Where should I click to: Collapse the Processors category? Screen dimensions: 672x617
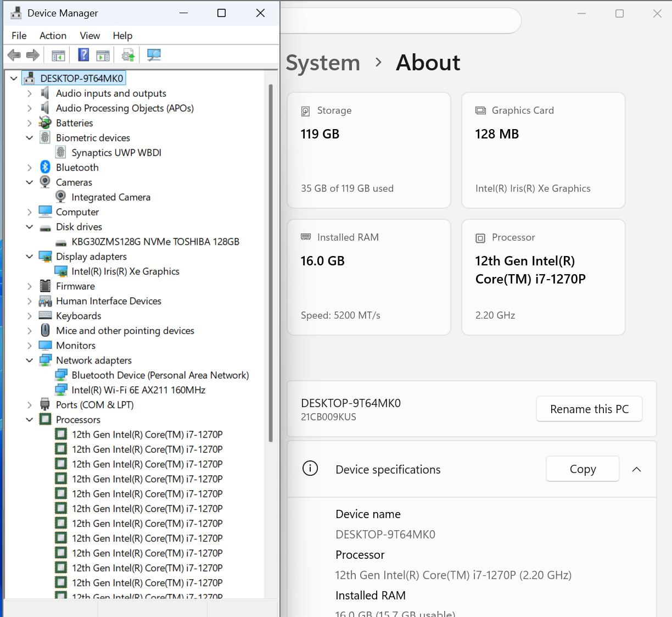(30, 420)
